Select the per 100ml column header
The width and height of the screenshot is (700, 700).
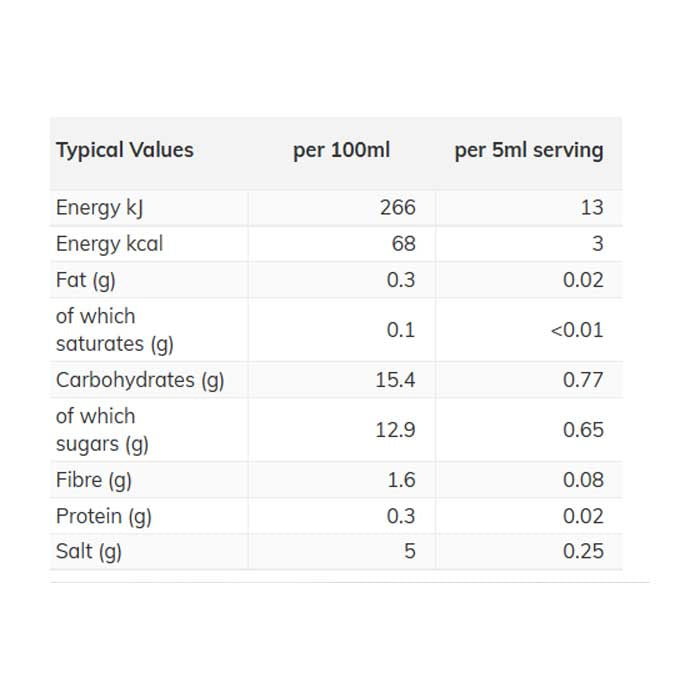click(x=341, y=151)
